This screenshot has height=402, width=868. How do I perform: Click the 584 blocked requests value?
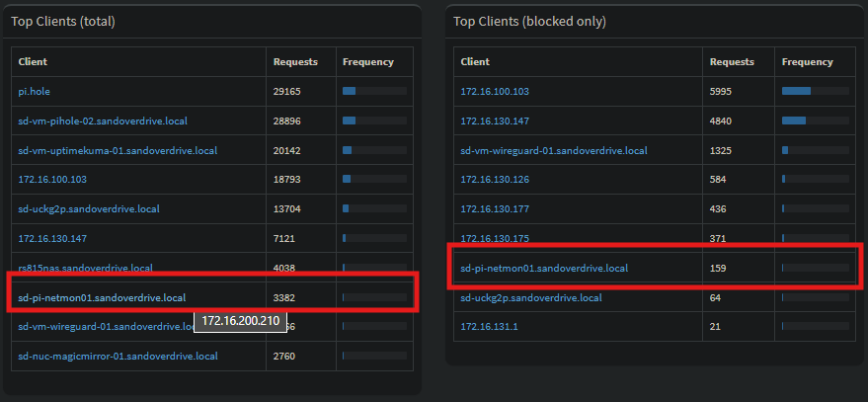[718, 180]
